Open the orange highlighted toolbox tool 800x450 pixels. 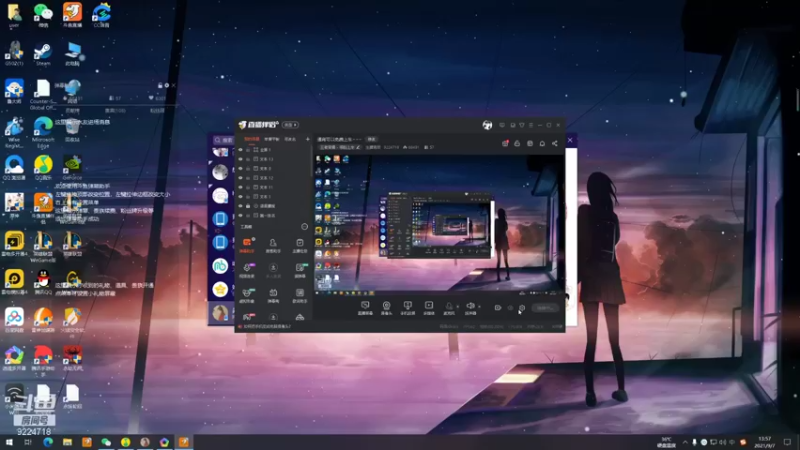[247, 245]
